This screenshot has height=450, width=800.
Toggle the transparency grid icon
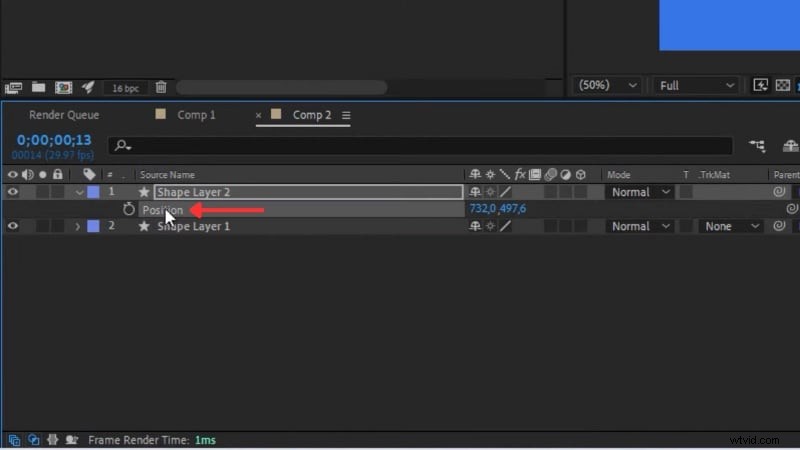click(783, 85)
